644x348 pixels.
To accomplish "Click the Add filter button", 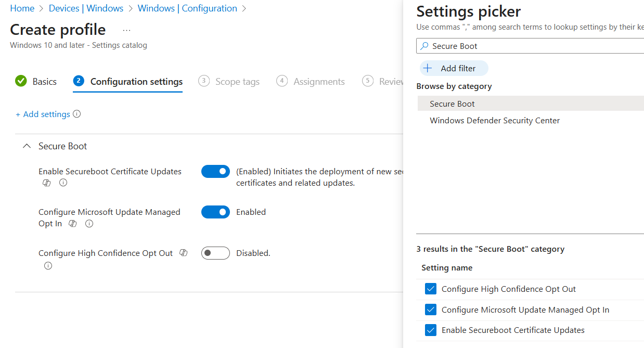I will tap(454, 69).
